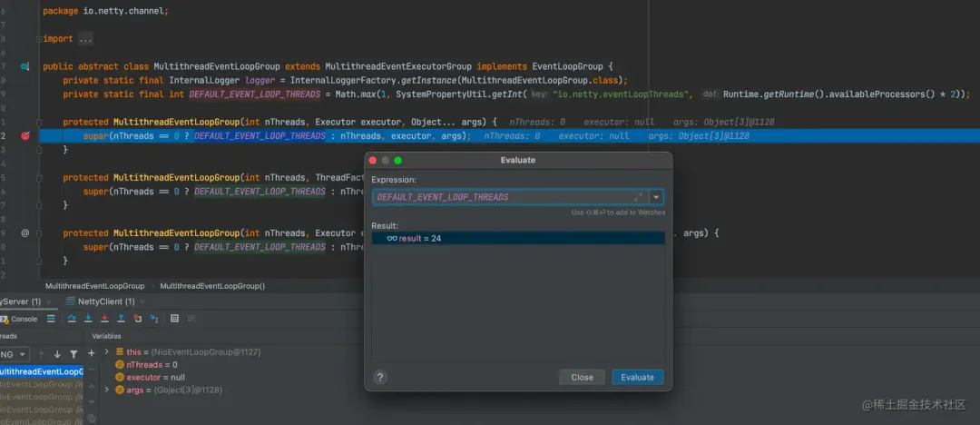Viewport: 980px width, 425px height.
Task: Click the previous frame up arrow
Action: (41, 354)
